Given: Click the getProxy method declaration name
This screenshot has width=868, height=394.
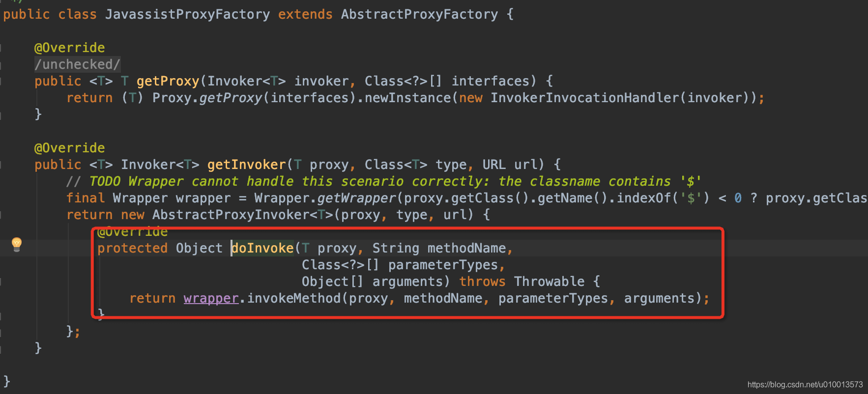Looking at the screenshot, I should (x=168, y=81).
